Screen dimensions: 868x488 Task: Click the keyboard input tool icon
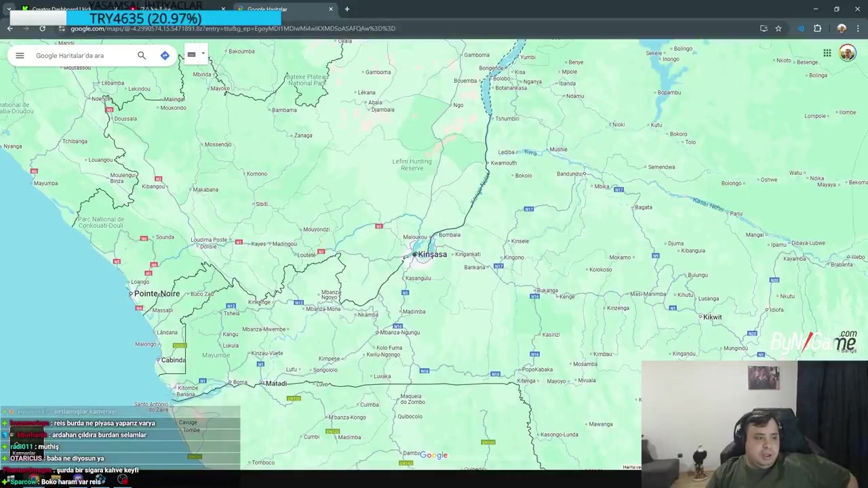click(191, 55)
